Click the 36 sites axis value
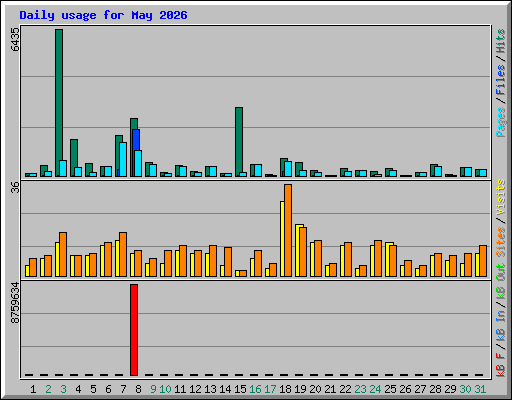This screenshot has width=512, height=400. coord(15,188)
